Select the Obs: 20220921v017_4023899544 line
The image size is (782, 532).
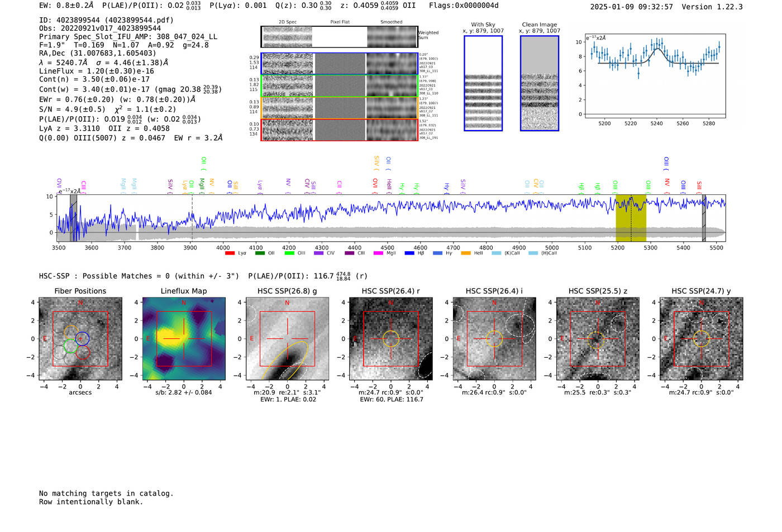click(x=100, y=28)
